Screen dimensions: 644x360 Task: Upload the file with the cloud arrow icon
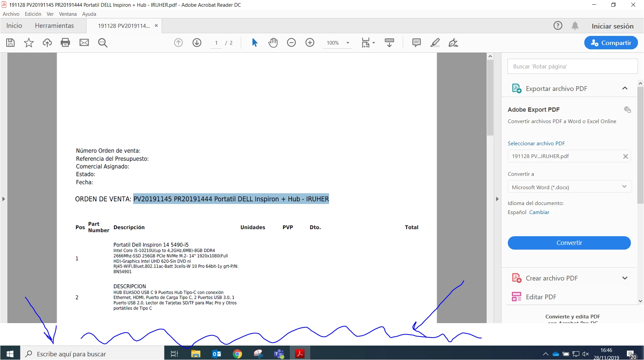47,43
